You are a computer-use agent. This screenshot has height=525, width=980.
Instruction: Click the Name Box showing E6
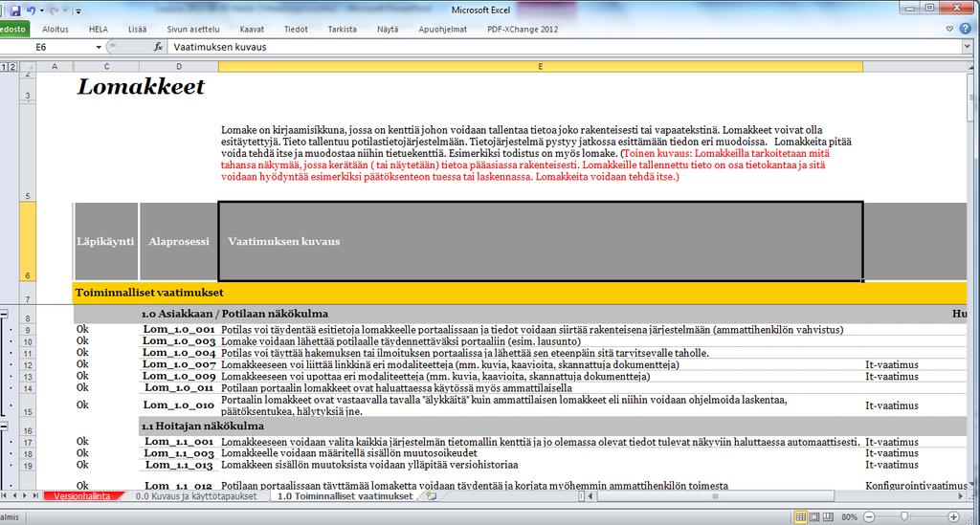tap(47, 47)
